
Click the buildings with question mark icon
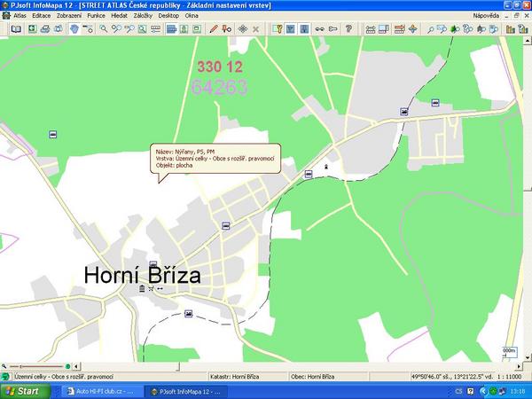click(x=523, y=29)
